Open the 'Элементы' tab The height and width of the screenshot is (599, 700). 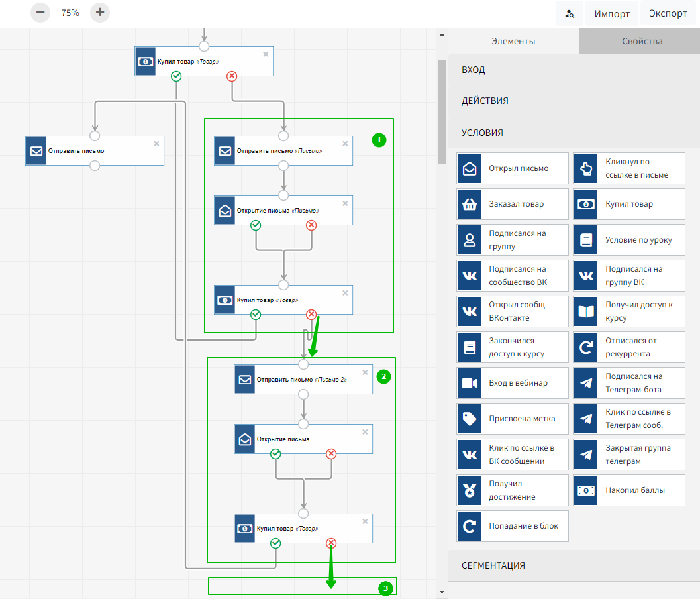[513, 41]
